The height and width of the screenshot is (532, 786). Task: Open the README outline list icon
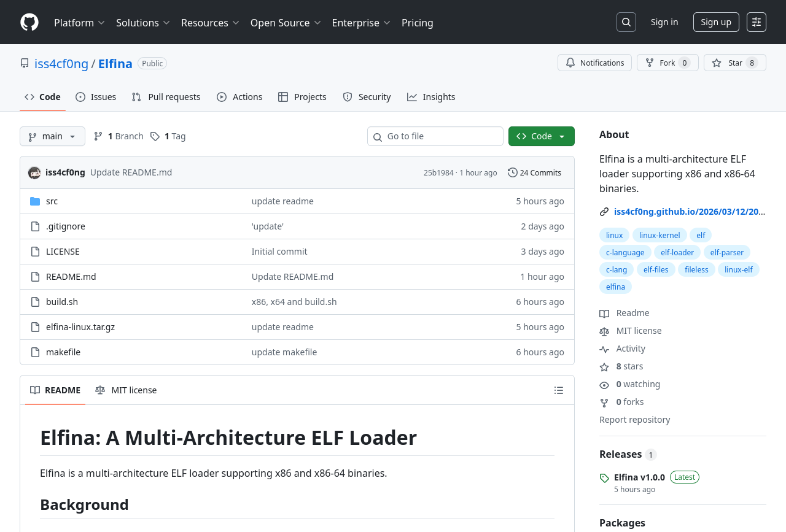click(558, 390)
